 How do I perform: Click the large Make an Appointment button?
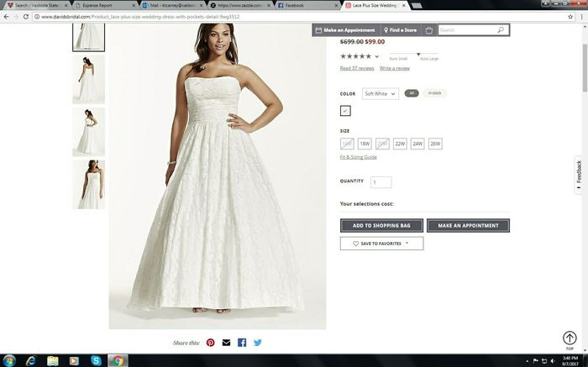click(x=468, y=226)
